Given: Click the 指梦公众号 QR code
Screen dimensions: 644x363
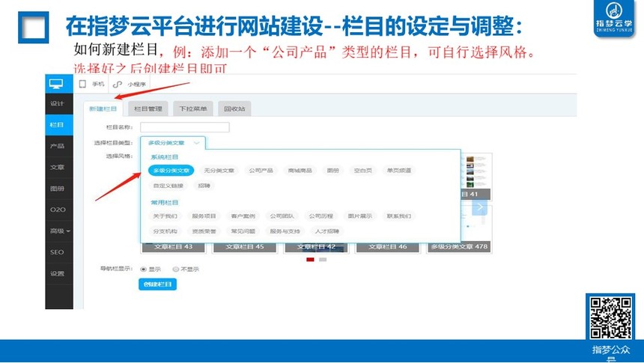Looking at the screenshot, I should coord(610,318).
